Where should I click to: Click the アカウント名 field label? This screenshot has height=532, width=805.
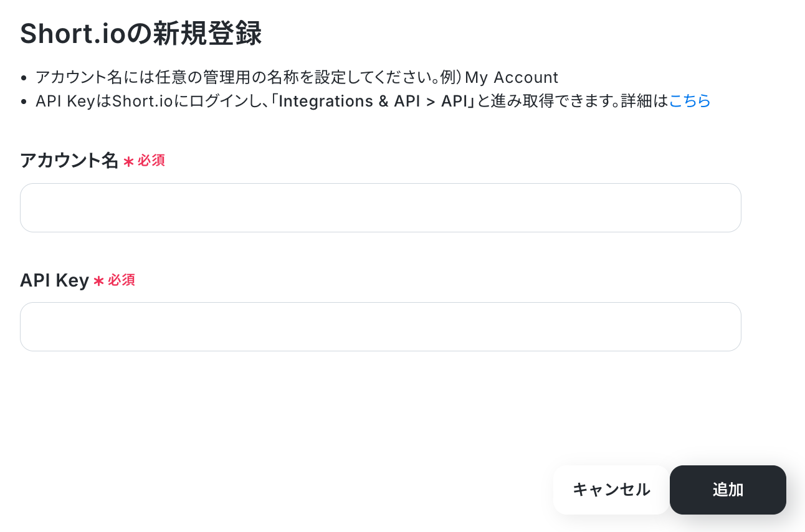pos(69,161)
